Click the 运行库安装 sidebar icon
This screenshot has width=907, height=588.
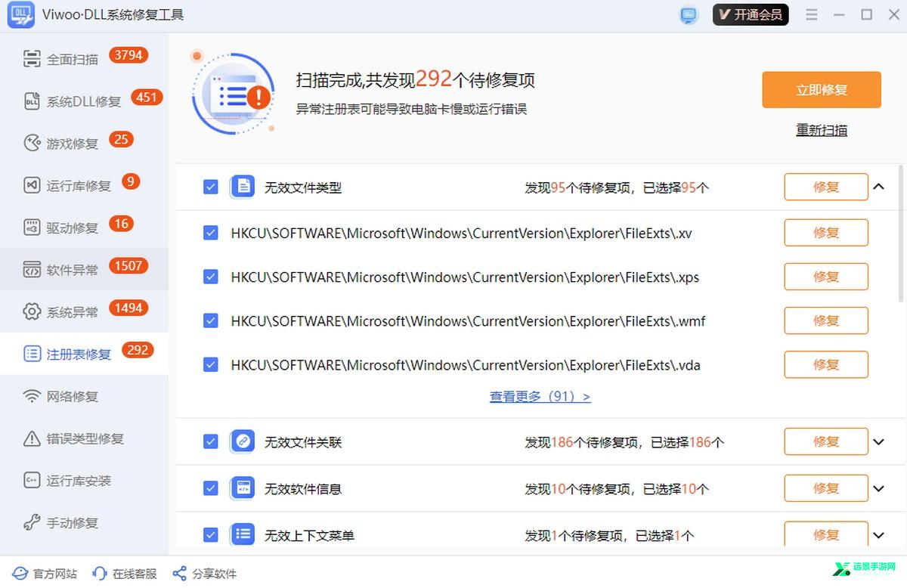pos(32,481)
